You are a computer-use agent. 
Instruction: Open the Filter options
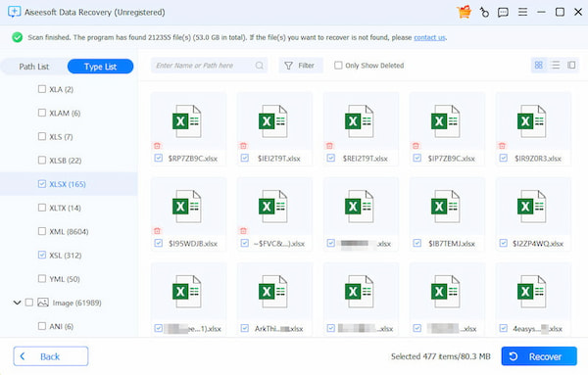click(301, 66)
